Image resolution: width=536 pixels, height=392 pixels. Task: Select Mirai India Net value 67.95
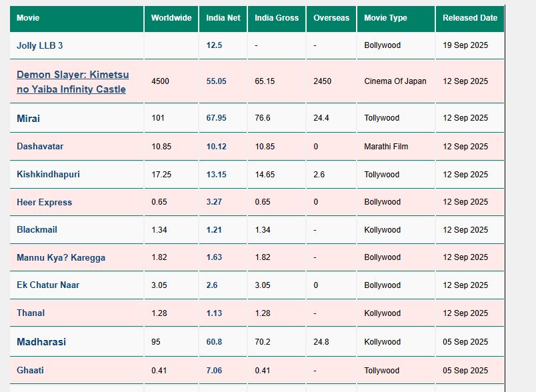coord(217,118)
